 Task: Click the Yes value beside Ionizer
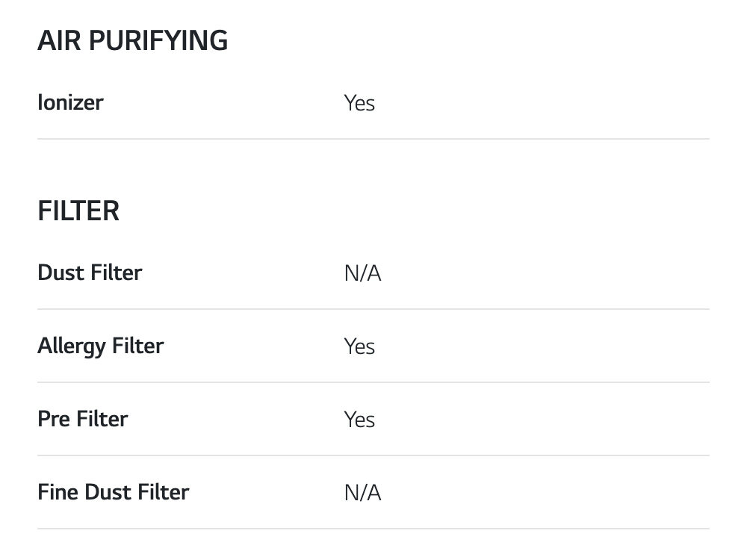pyautogui.click(x=359, y=103)
